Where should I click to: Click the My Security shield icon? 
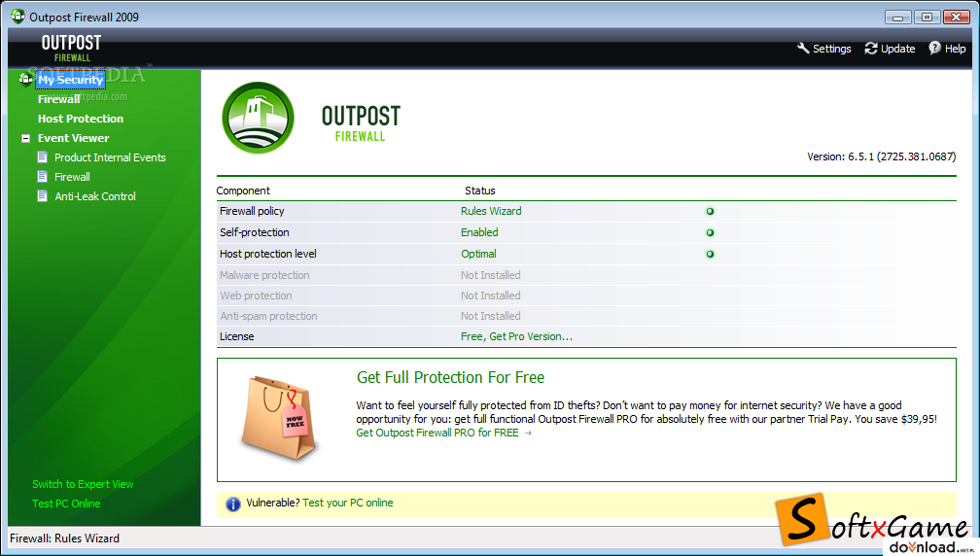click(x=25, y=79)
